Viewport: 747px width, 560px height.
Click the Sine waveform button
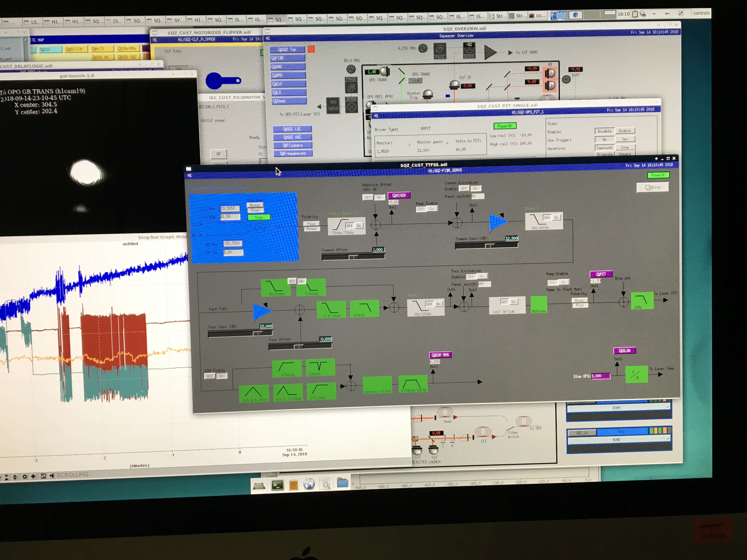coord(625,148)
